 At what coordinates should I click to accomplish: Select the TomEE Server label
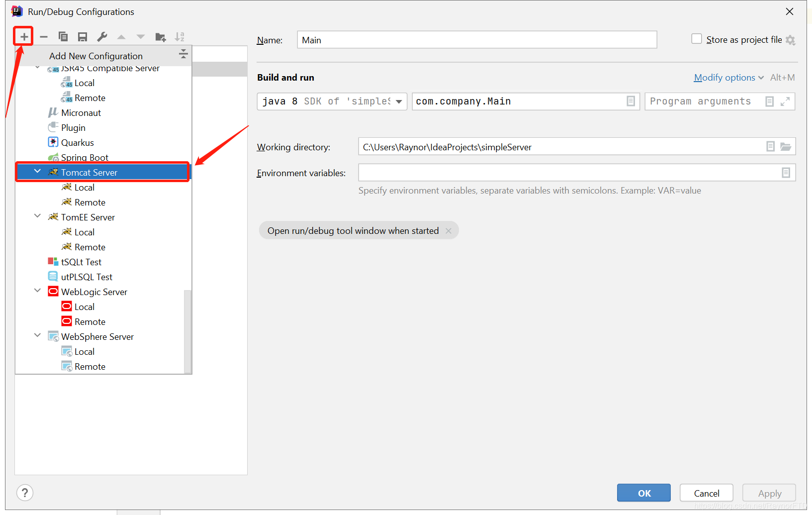coord(88,217)
